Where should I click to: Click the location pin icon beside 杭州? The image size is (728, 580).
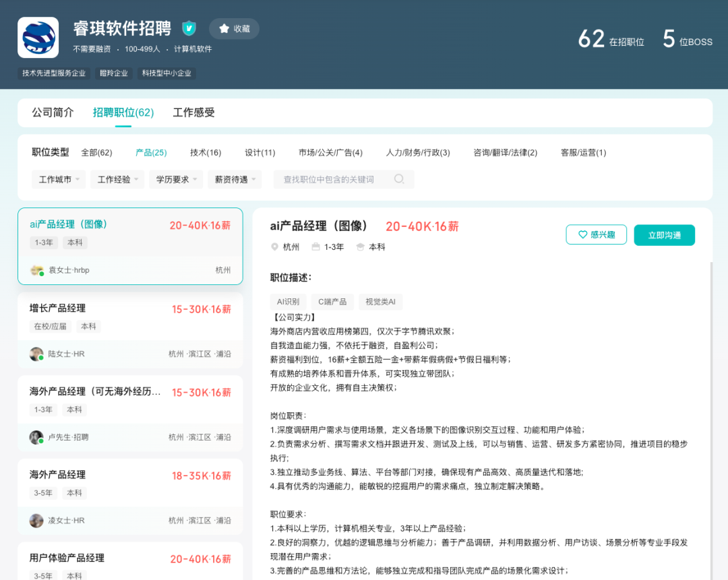274,247
